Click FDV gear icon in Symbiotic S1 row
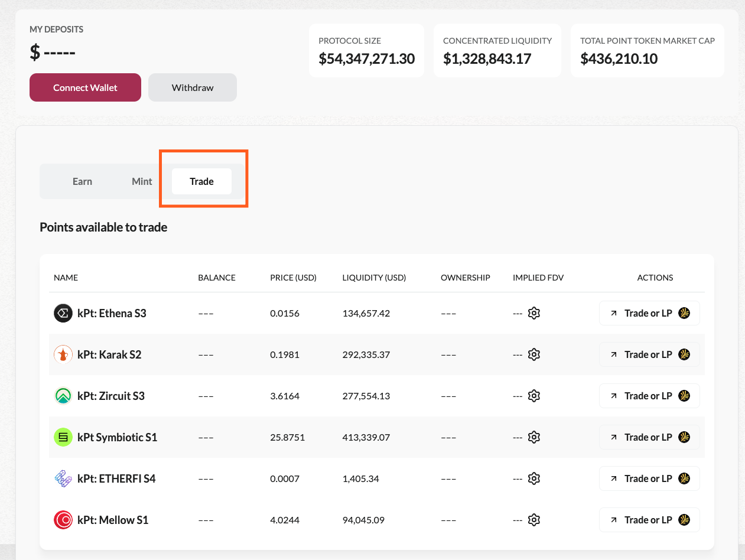Screen dimensions: 745x560 (x=534, y=437)
